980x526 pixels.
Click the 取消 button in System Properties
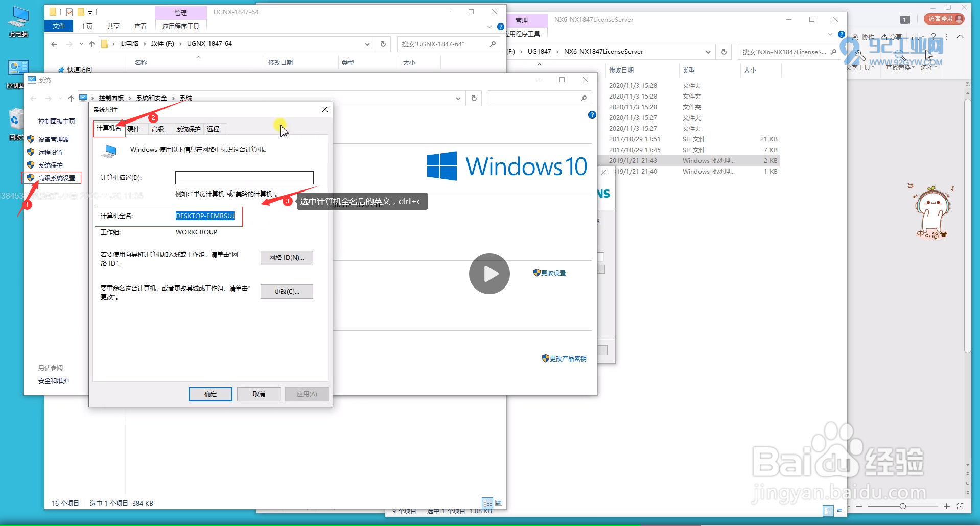tap(259, 394)
